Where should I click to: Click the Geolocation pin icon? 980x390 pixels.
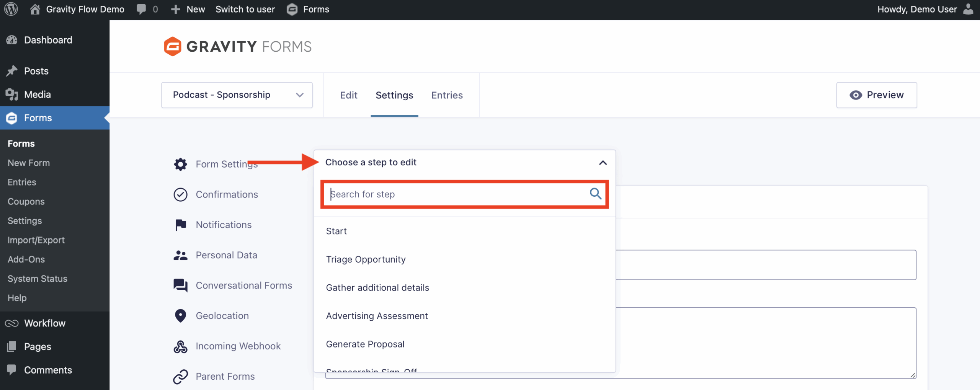pyautogui.click(x=180, y=315)
